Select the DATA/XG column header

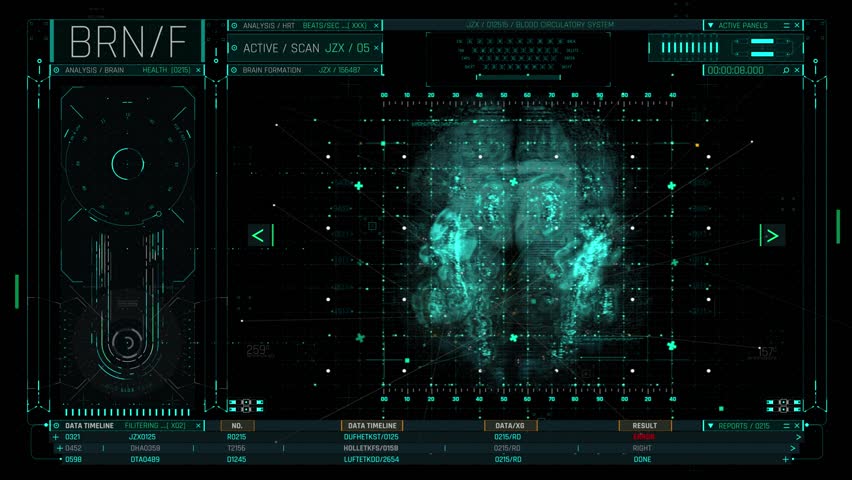click(510, 426)
